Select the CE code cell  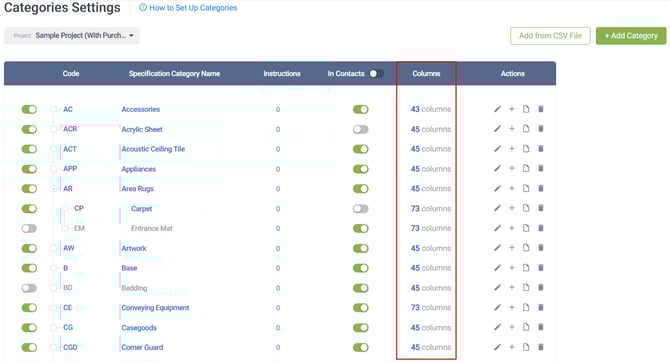coord(68,308)
